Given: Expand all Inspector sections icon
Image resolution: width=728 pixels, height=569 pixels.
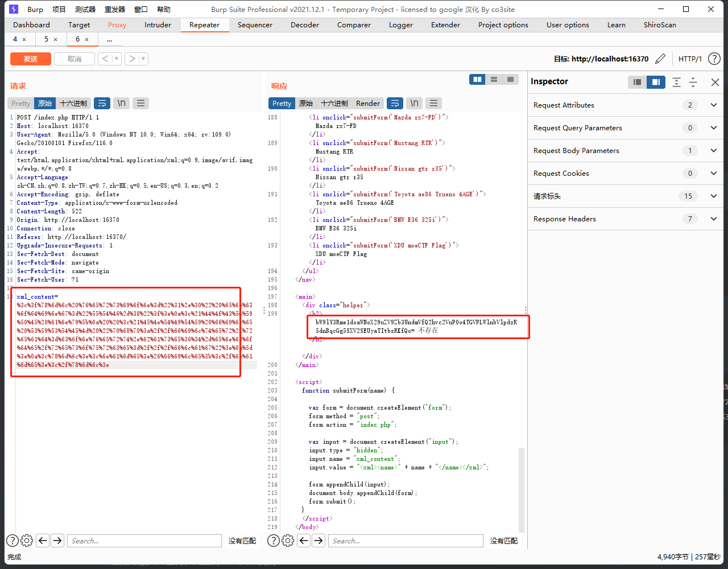Looking at the screenshot, I should click(676, 82).
